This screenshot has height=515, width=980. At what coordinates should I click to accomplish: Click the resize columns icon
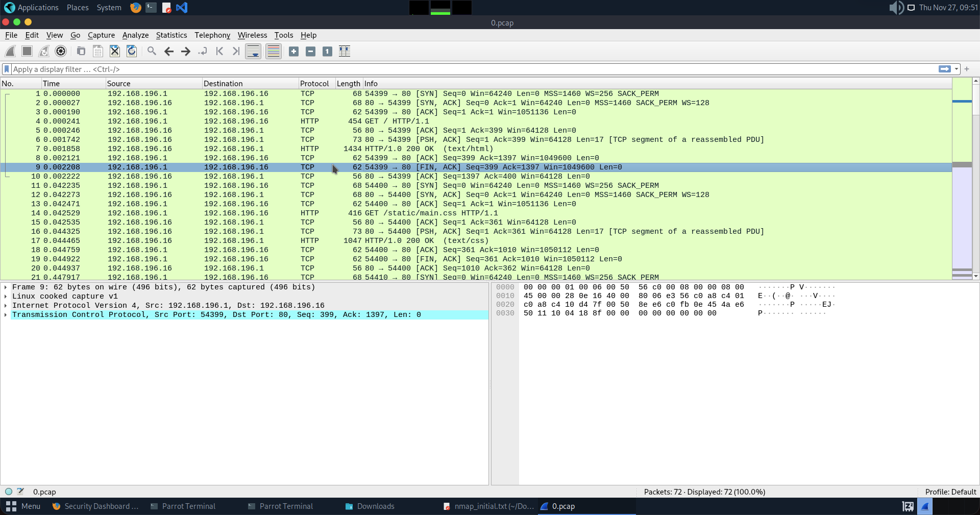(x=345, y=51)
